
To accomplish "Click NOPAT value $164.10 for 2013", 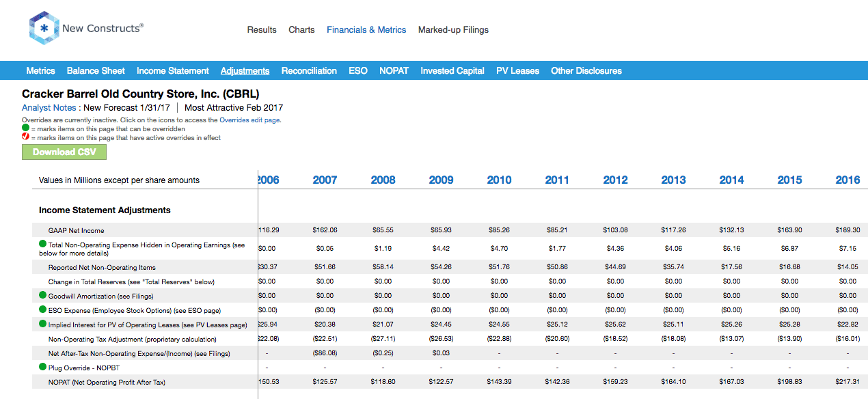I will click(x=673, y=382).
